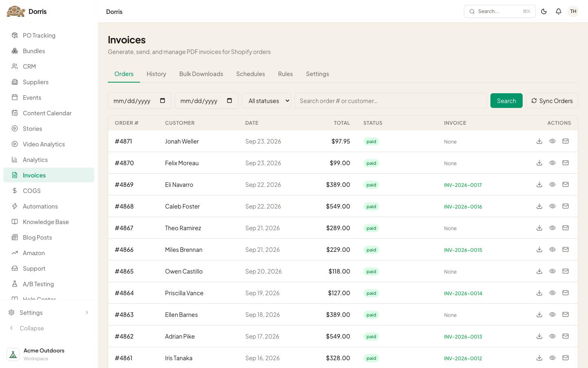
Task: Download invoice for order #4862
Action: click(x=539, y=336)
